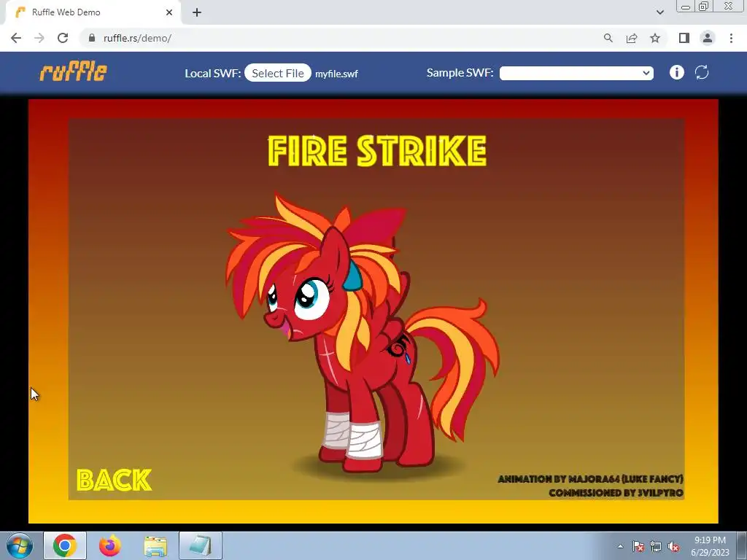Click the Action Center flag icon
This screenshot has width=747, height=560.
point(638,546)
